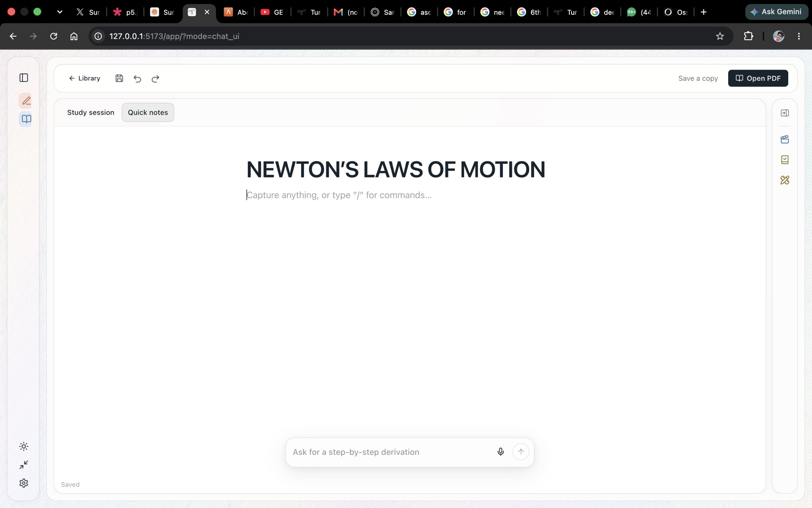Open the checklist icon in right panel
The height and width of the screenshot is (508, 812).
(785, 160)
